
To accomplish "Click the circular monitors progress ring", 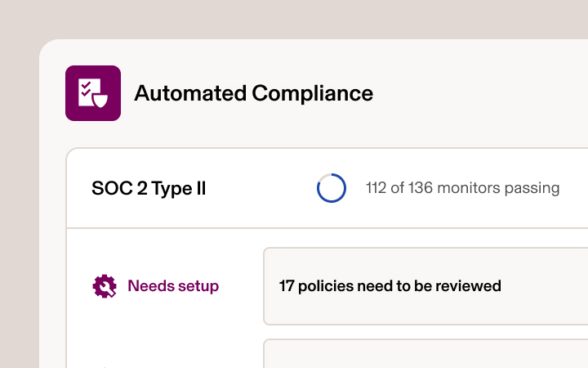I will pos(332,188).
